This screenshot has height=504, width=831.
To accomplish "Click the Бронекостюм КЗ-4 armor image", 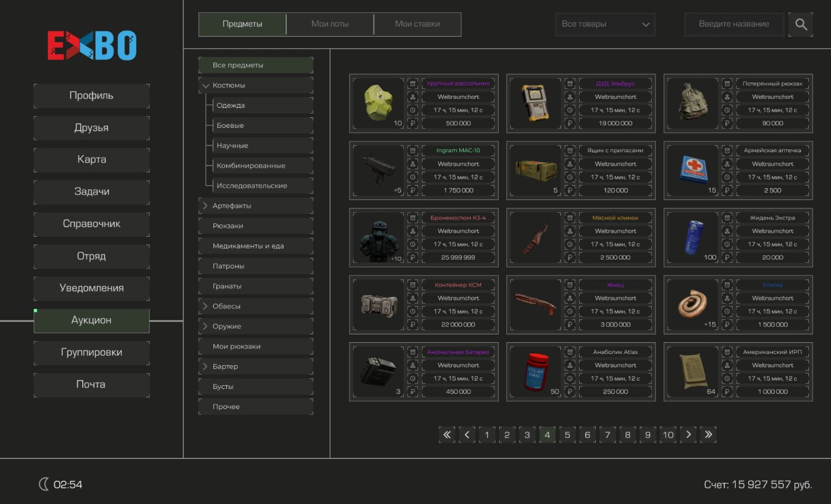I will click(x=379, y=238).
